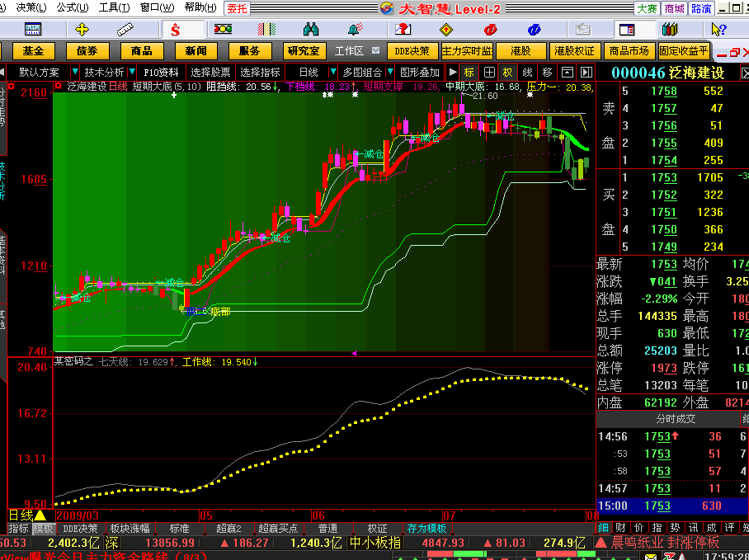Click the 港股权证 button
749x560 pixels.
[575, 50]
